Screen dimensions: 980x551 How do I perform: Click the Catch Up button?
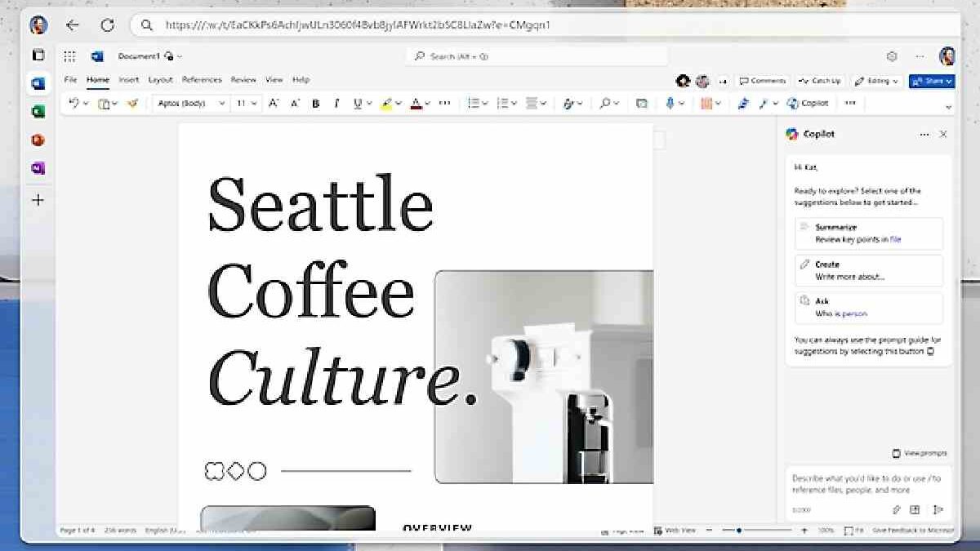coord(820,81)
